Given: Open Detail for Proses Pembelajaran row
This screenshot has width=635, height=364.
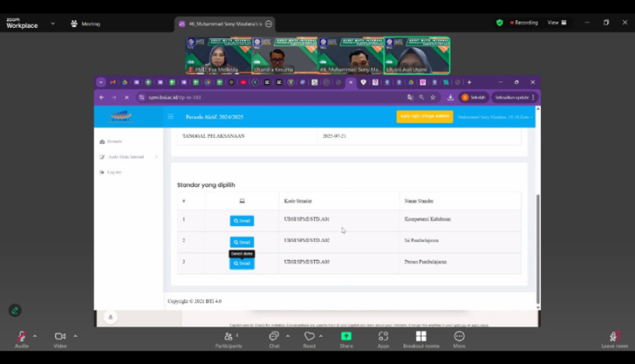Looking at the screenshot, I should coord(242,263).
